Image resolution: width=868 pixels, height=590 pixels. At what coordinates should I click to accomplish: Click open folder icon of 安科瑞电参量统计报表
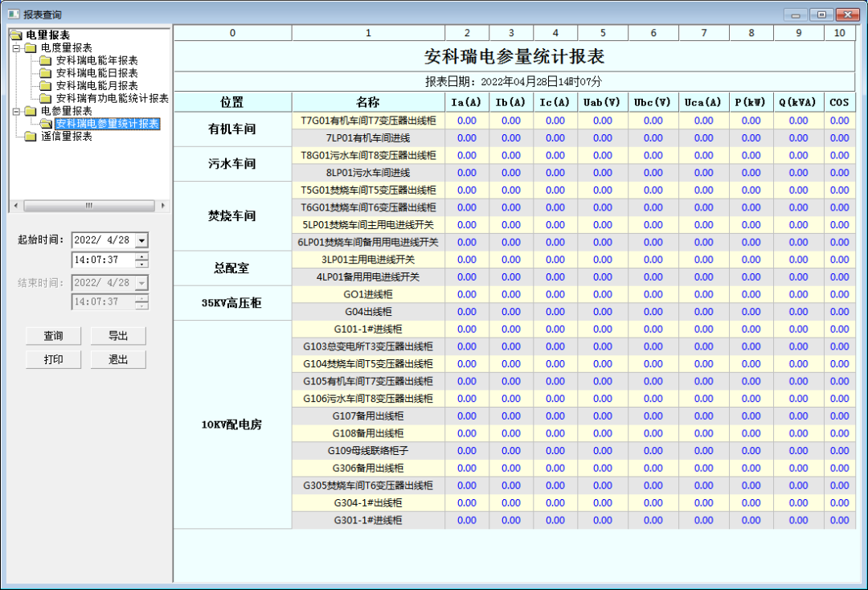point(47,124)
